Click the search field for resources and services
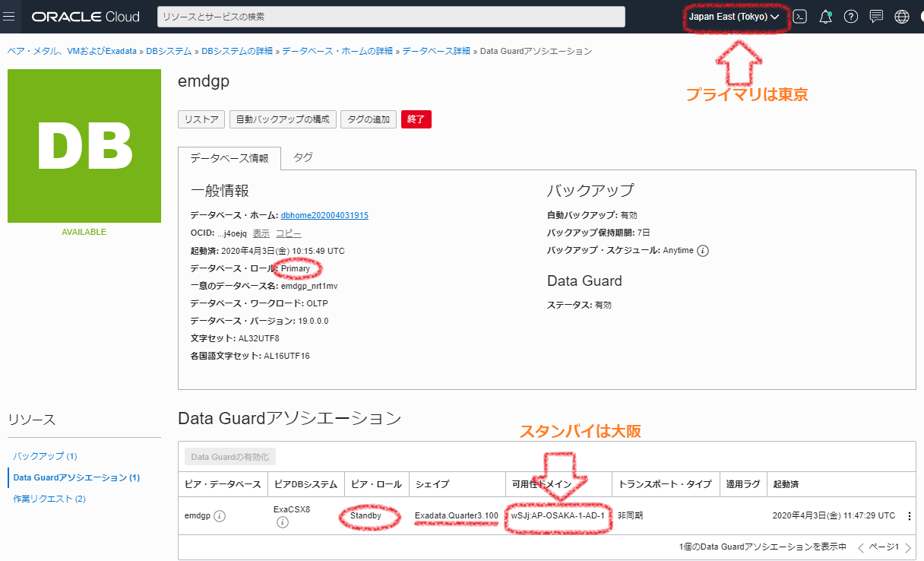The image size is (924, 561). pos(391,16)
